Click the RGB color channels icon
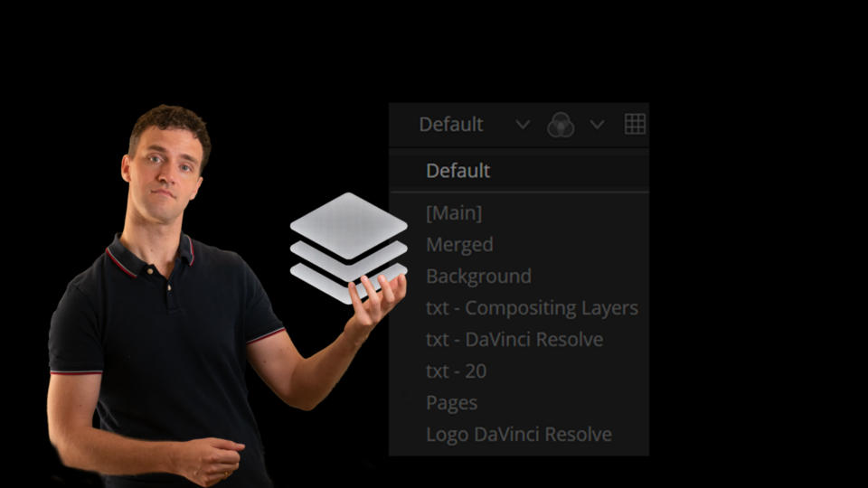This screenshot has width=868, height=488. (x=561, y=125)
